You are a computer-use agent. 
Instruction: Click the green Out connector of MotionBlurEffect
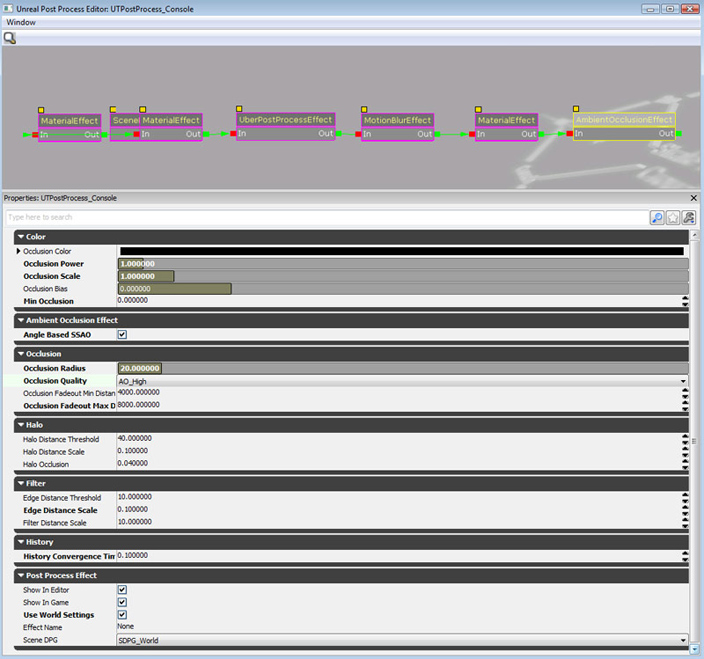(x=437, y=134)
